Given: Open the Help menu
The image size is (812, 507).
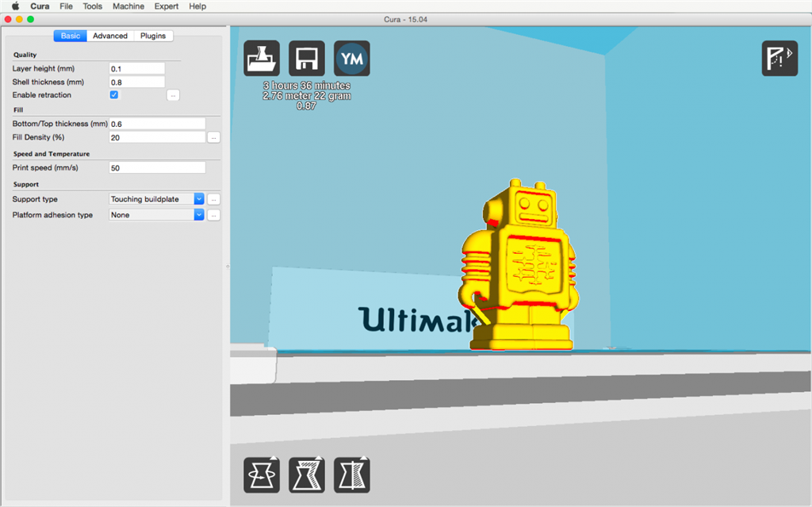Looking at the screenshot, I should [197, 6].
